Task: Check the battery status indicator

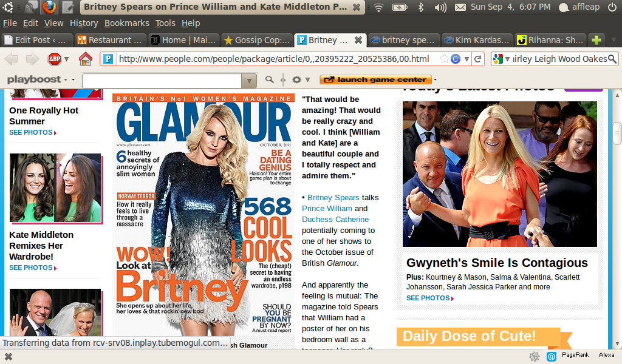Action: tap(400, 7)
